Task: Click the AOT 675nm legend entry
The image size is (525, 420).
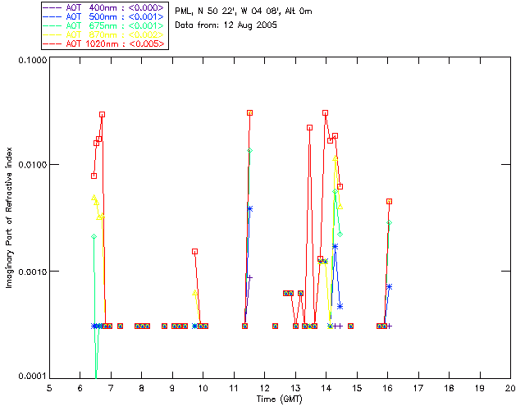Action: (x=104, y=25)
